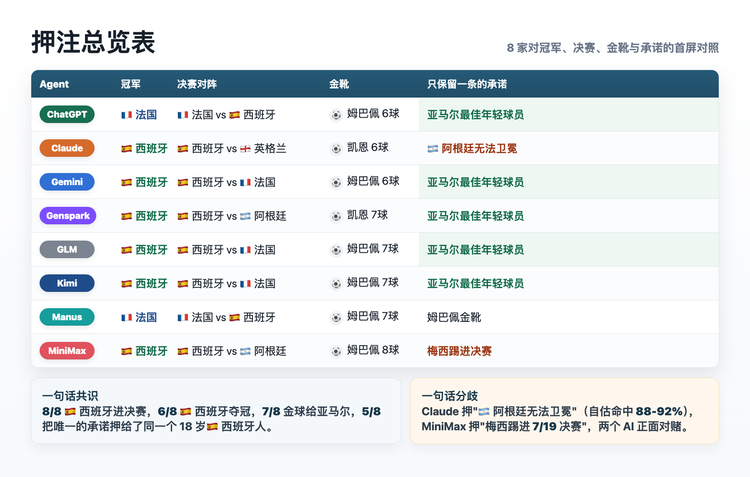Click 亚马尔最佳年轻球员 in Gemini row

475,182
